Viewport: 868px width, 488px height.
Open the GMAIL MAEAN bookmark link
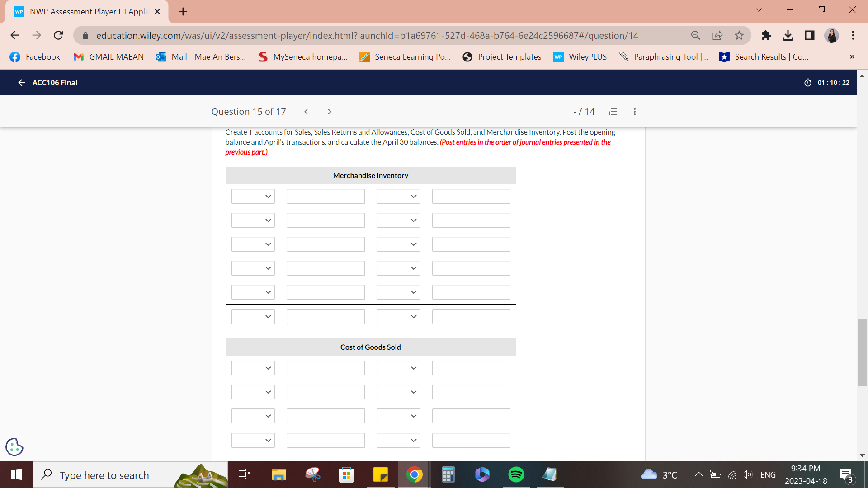coord(108,57)
